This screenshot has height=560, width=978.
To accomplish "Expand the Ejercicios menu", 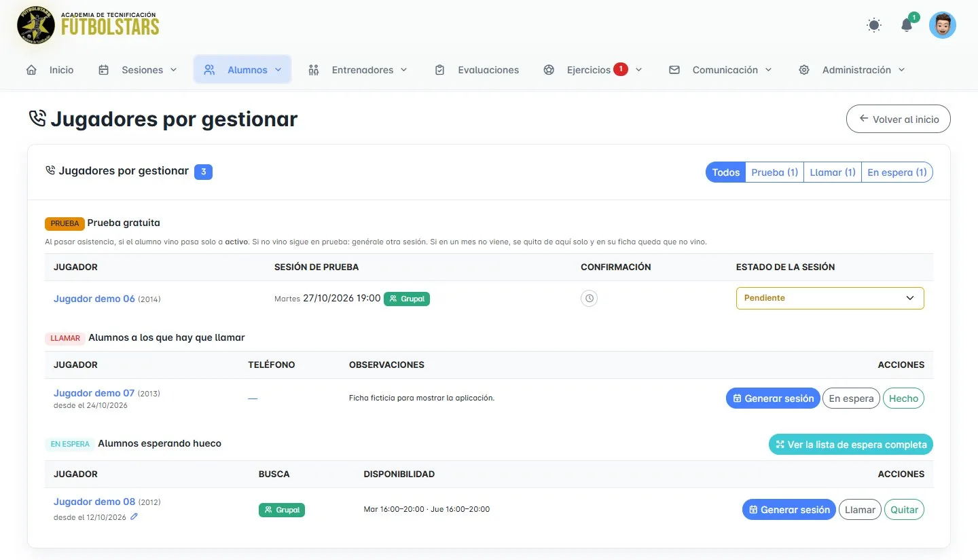I will coord(593,70).
